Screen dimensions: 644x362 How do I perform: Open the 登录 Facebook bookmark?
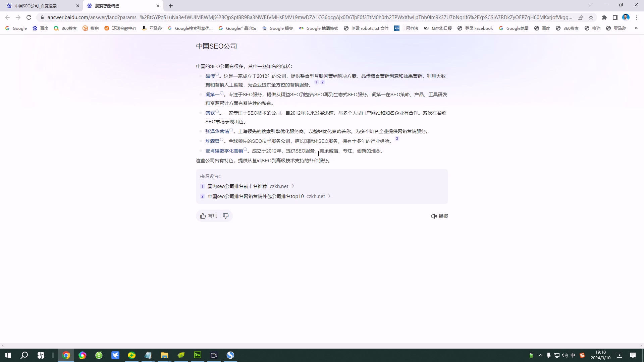click(x=475, y=28)
